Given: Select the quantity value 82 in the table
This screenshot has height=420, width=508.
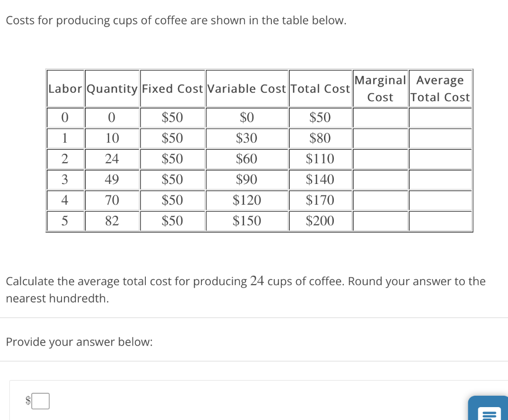Looking at the screenshot, I should [x=112, y=221].
